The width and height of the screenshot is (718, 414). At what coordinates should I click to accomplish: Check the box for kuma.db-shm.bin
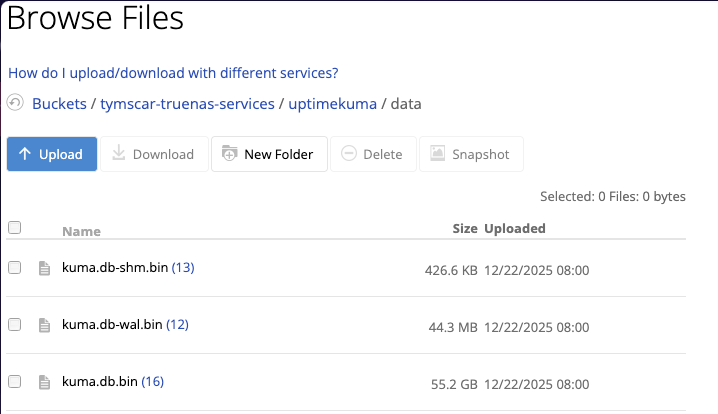(15, 268)
